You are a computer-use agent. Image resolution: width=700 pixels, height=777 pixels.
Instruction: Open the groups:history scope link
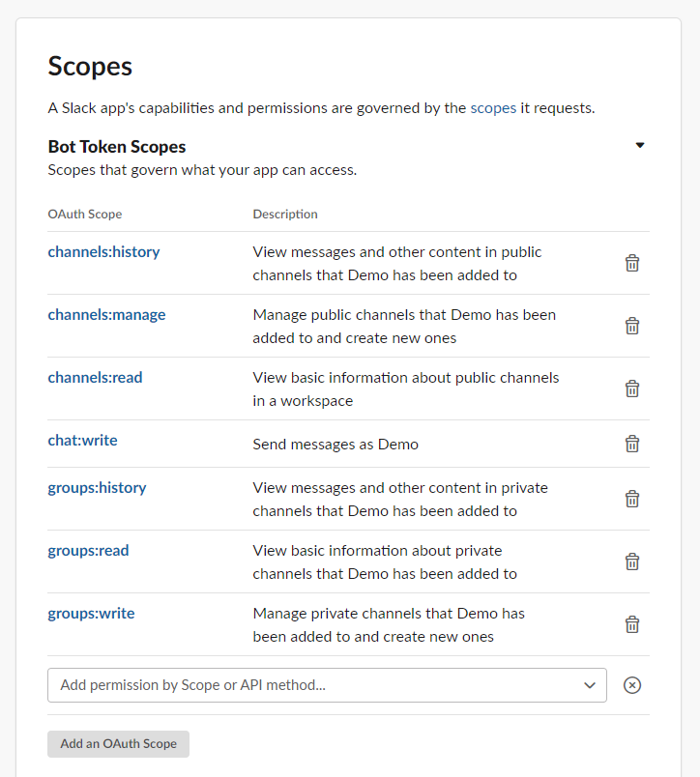pos(97,487)
